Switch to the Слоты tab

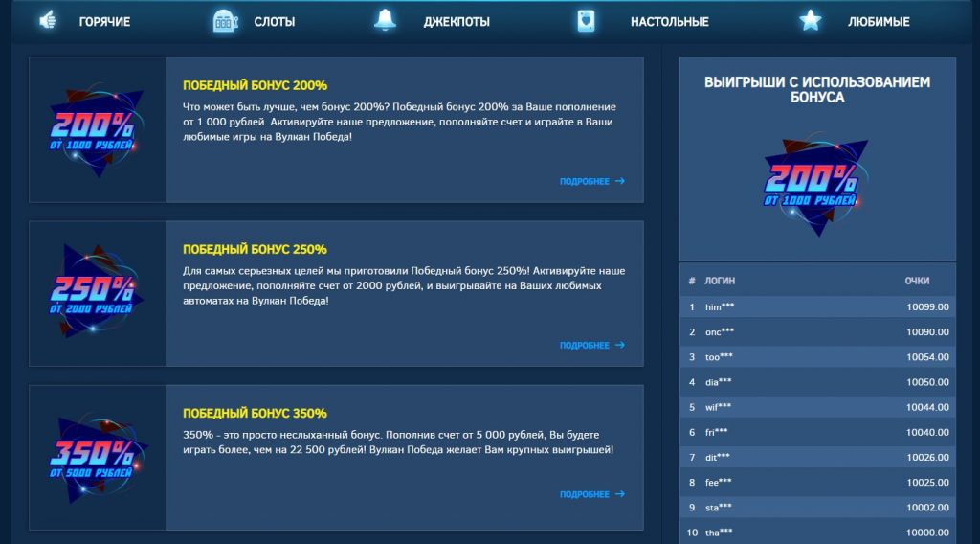click(274, 21)
